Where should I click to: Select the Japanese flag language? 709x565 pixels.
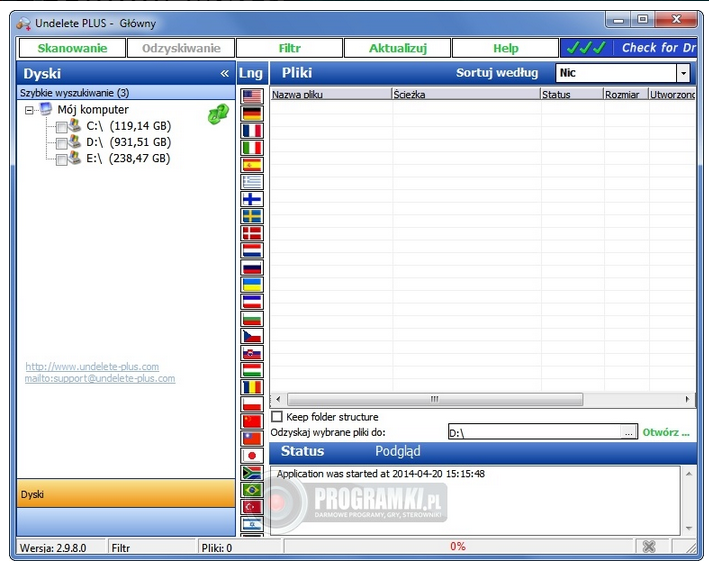pyautogui.click(x=252, y=456)
